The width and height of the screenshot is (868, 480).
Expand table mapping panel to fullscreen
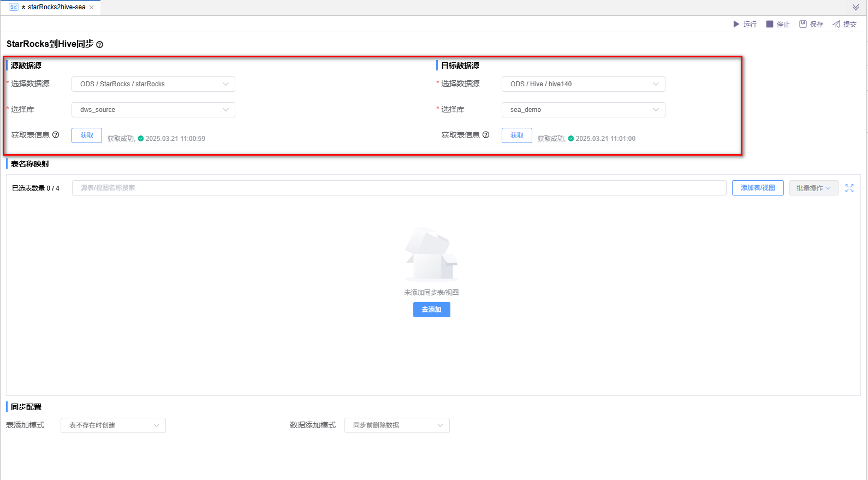click(x=849, y=188)
